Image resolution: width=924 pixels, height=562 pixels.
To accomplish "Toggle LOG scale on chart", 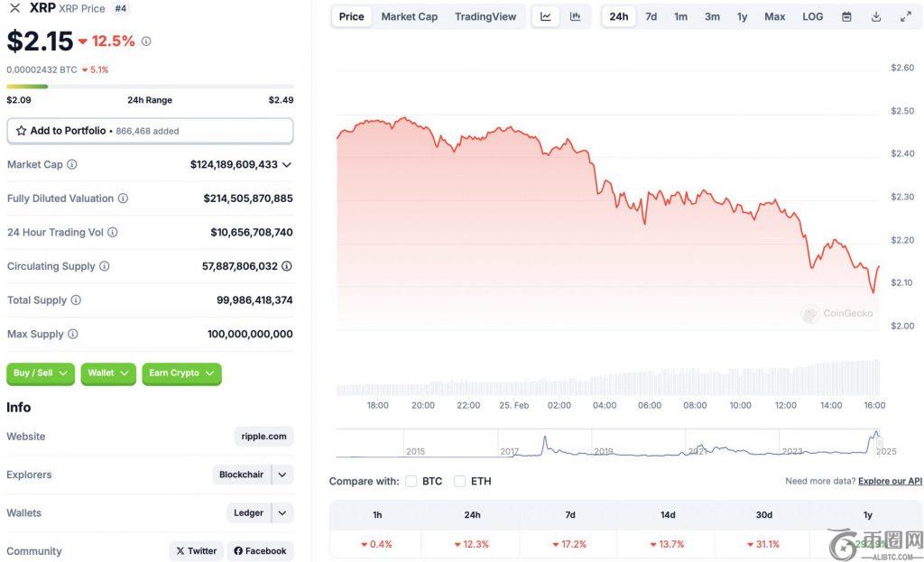I will point(812,17).
